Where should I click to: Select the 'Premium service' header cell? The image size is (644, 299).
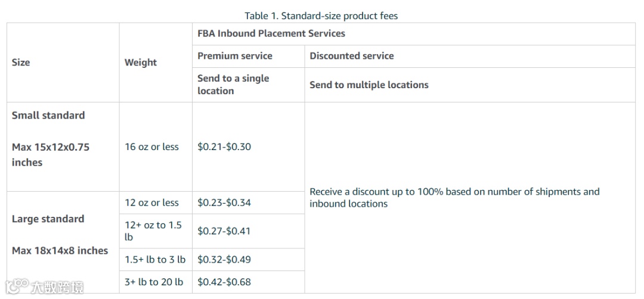click(x=235, y=56)
